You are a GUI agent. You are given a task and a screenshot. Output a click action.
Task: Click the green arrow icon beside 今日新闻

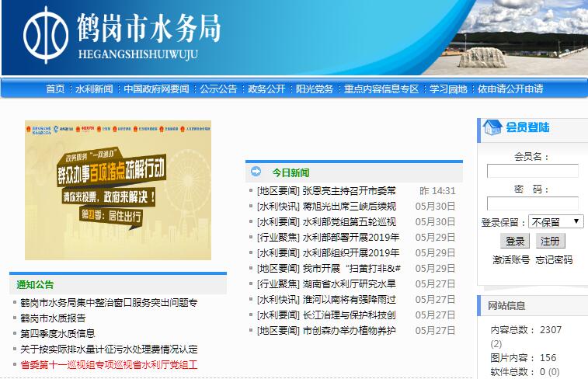click(256, 172)
